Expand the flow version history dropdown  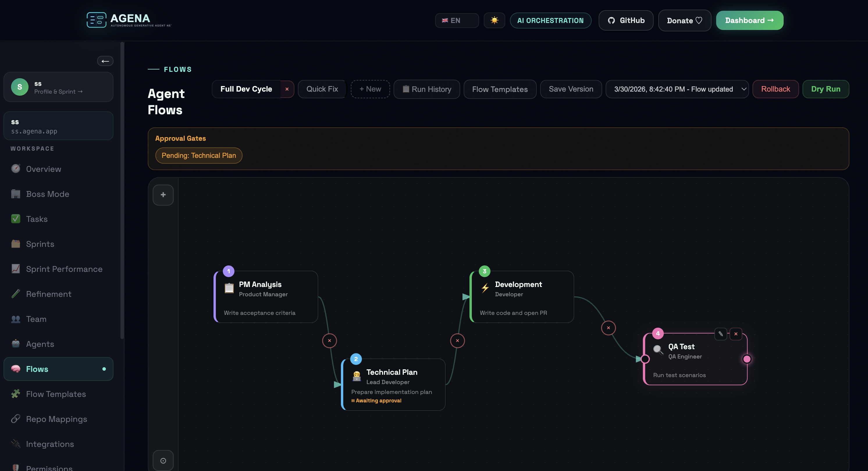677,89
